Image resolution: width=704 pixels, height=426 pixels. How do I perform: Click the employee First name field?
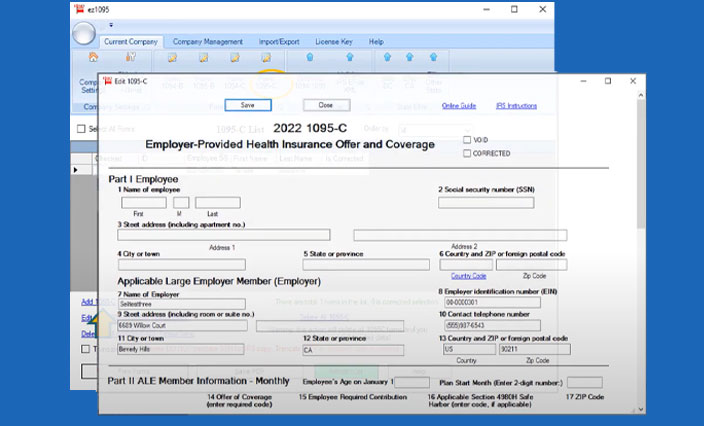144,202
